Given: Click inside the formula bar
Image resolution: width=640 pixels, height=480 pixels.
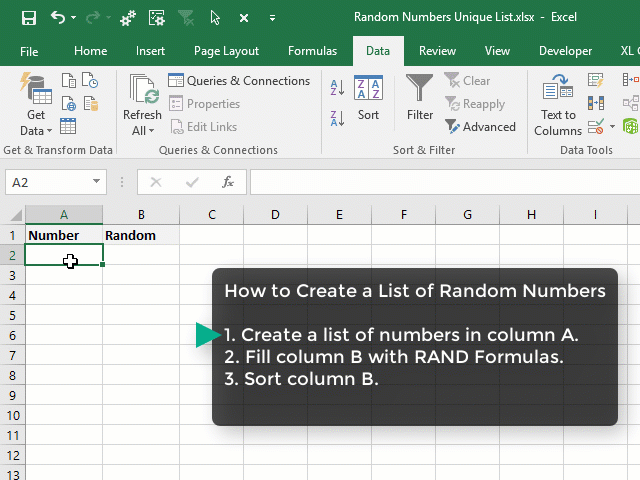Looking at the screenshot, I should [440, 182].
